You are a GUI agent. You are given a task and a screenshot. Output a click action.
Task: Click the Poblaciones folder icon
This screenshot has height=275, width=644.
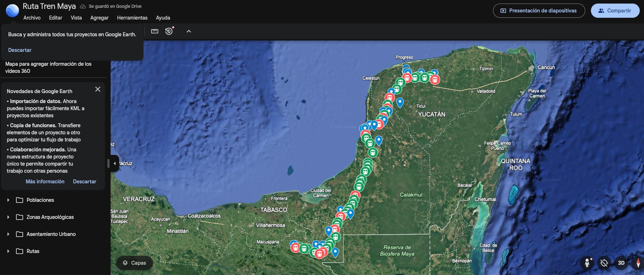pyautogui.click(x=20, y=200)
